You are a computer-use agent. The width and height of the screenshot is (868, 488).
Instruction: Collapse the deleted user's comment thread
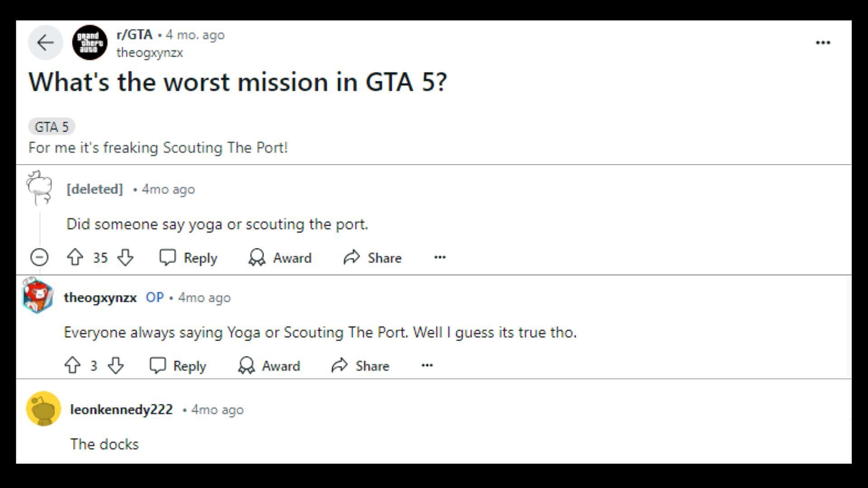pyautogui.click(x=39, y=258)
